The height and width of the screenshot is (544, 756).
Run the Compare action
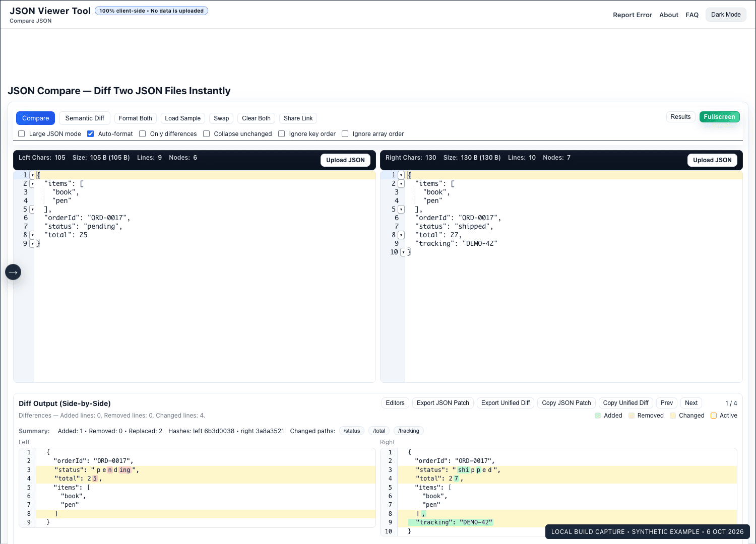(x=36, y=118)
